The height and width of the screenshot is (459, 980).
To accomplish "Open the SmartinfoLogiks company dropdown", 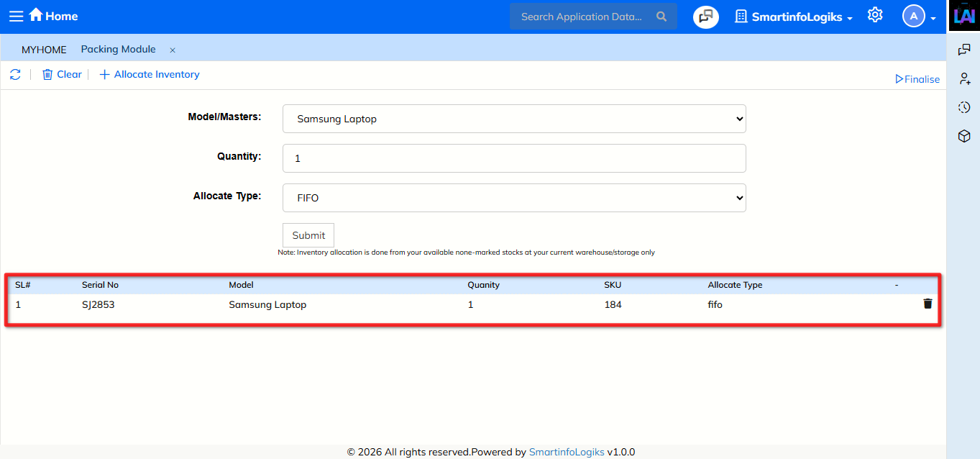I will point(794,17).
